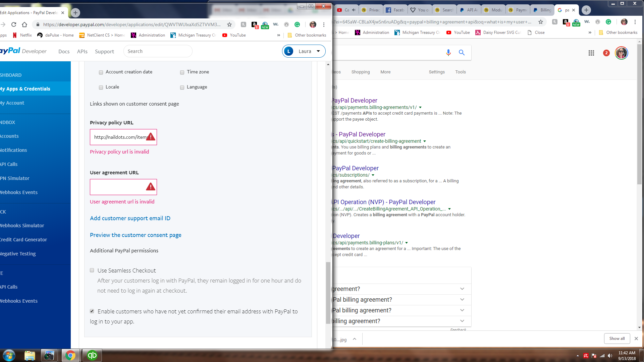Image resolution: width=644 pixels, height=362 pixels.
Task: Open Windows Start menu
Action: pos(9,355)
